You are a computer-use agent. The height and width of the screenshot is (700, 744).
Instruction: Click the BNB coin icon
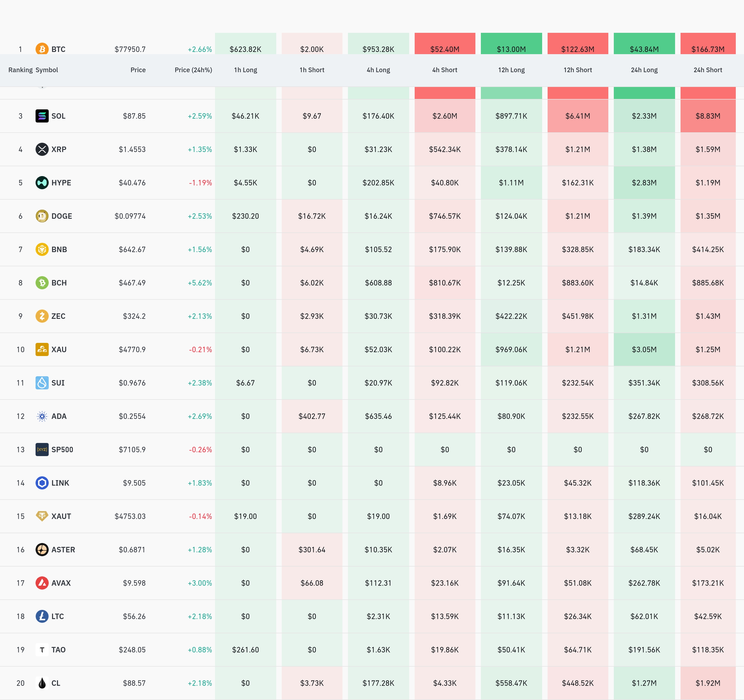coord(42,249)
